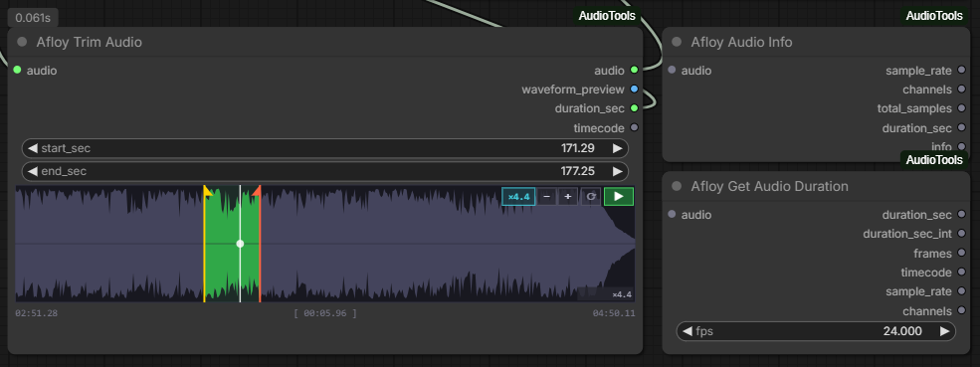Viewport: 980px width, 367px height.
Task: Click Audio Info's duration_sec output port
Action: [x=962, y=127]
